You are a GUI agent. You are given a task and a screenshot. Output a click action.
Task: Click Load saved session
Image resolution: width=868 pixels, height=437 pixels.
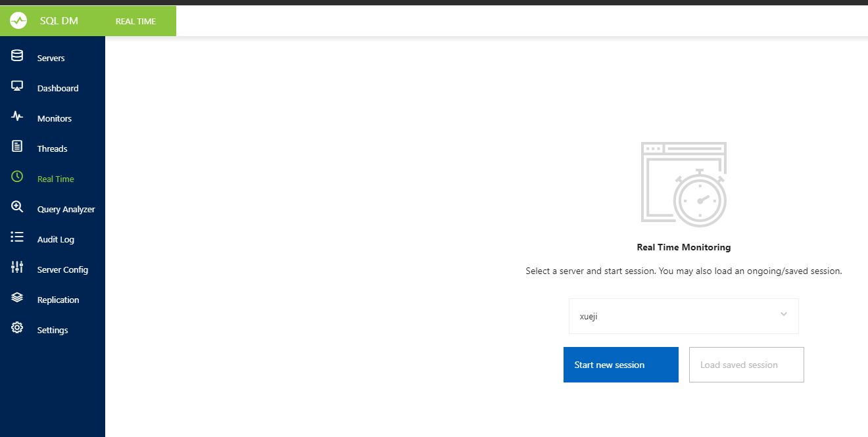(746, 364)
